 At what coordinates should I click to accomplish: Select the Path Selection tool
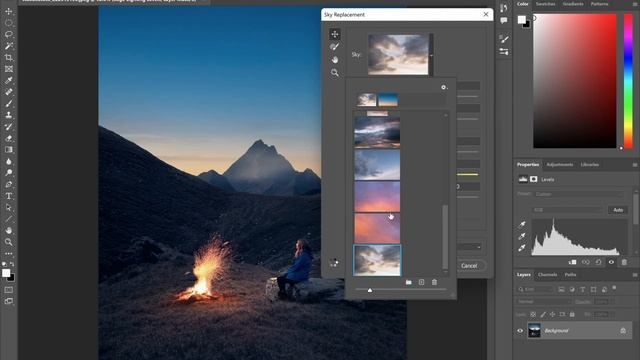(x=9, y=207)
